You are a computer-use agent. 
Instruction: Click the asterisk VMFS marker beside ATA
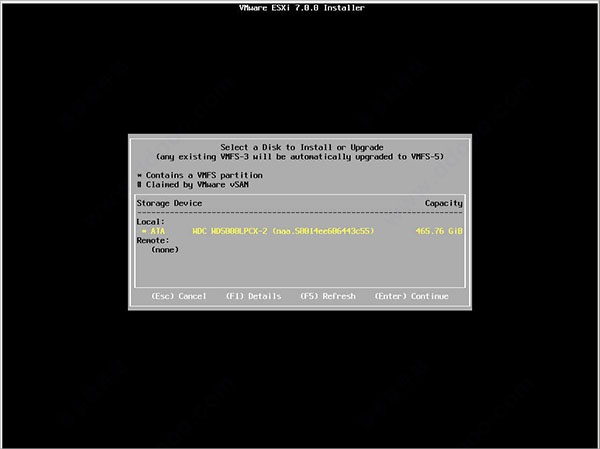tap(143, 231)
